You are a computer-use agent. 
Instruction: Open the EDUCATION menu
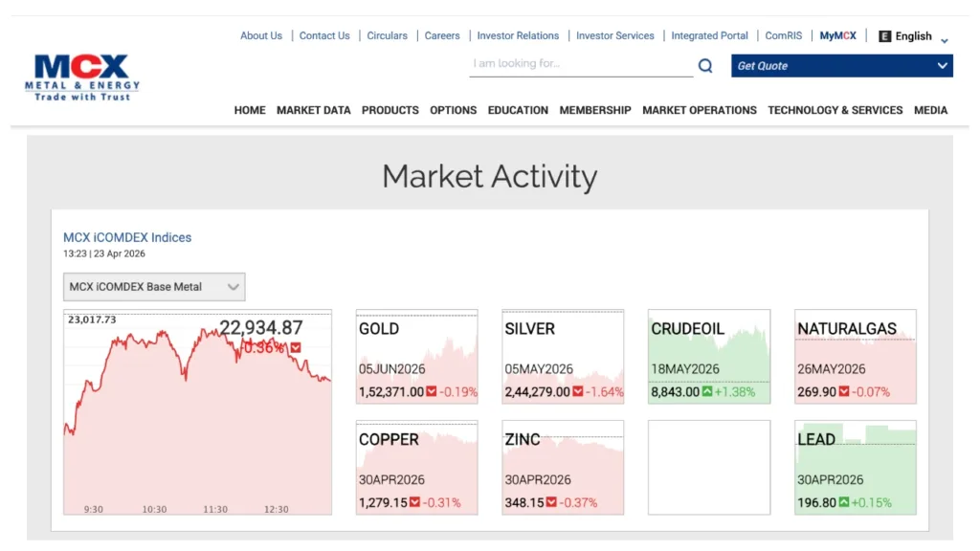coord(518,111)
